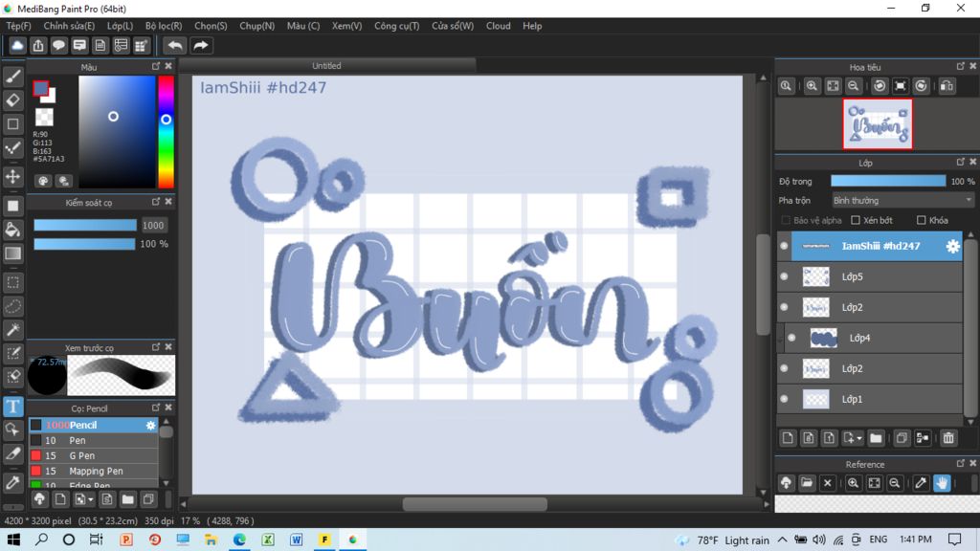Viewport: 980px width, 551px height.
Task: Select the Lớp5 layer
Action: 869,276
